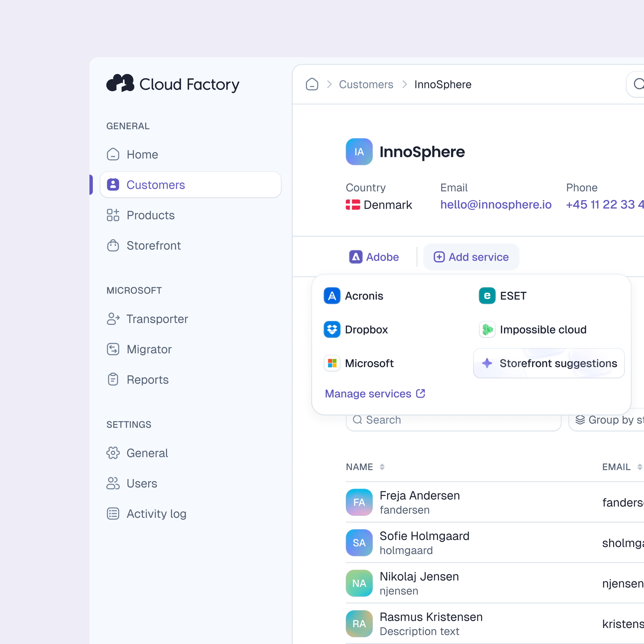Screen dimensions: 644x644
Task: Click the General settings gear icon
Action: pos(113,453)
